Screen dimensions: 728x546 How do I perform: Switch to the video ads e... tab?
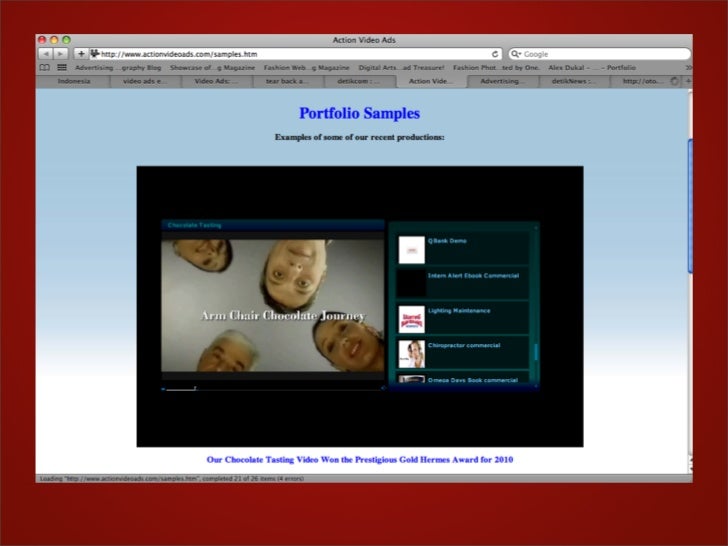[145, 81]
